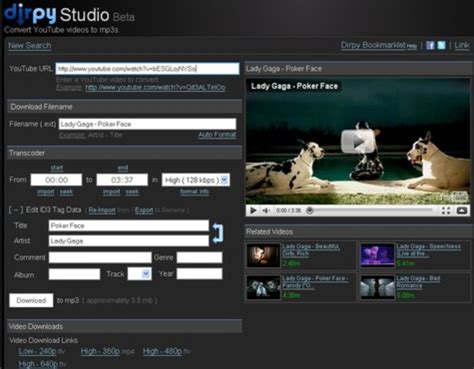Click the High - 640p video download link
474x369 pixels.
[x=38, y=364]
